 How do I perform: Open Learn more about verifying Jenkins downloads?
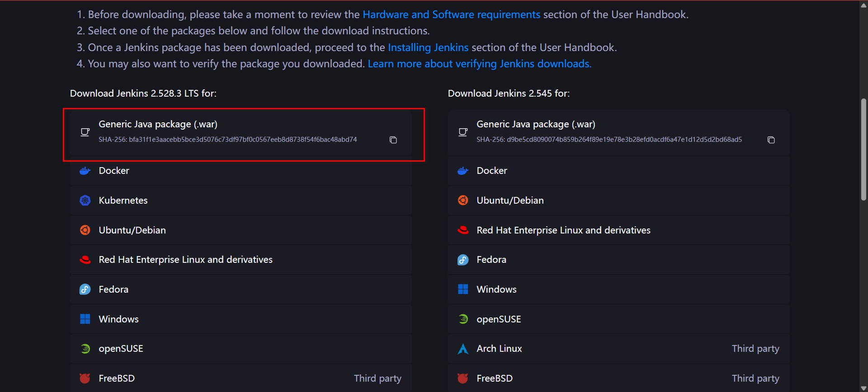480,64
